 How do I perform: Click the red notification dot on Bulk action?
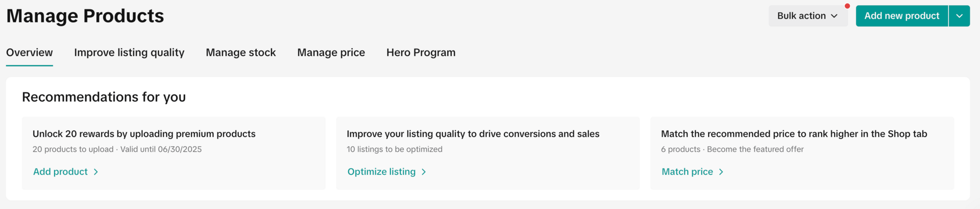[x=847, y=6]
